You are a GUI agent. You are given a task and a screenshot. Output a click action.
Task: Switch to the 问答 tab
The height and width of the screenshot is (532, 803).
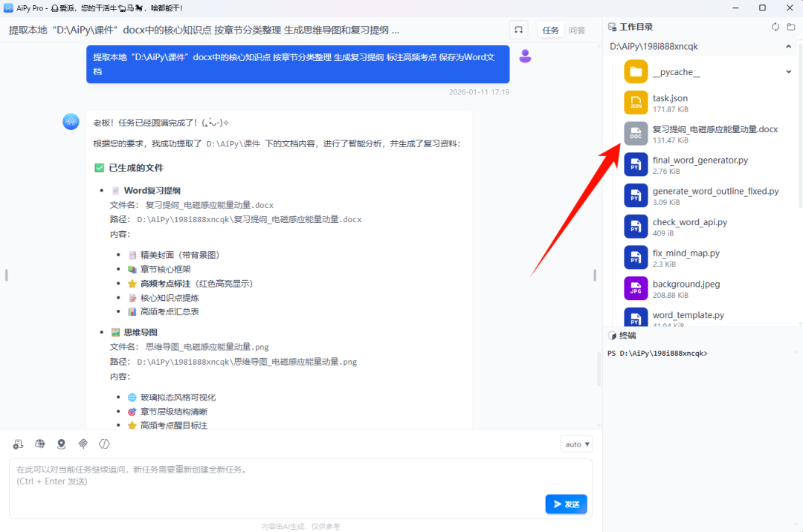pyautogui.click(x=577, y=30)
